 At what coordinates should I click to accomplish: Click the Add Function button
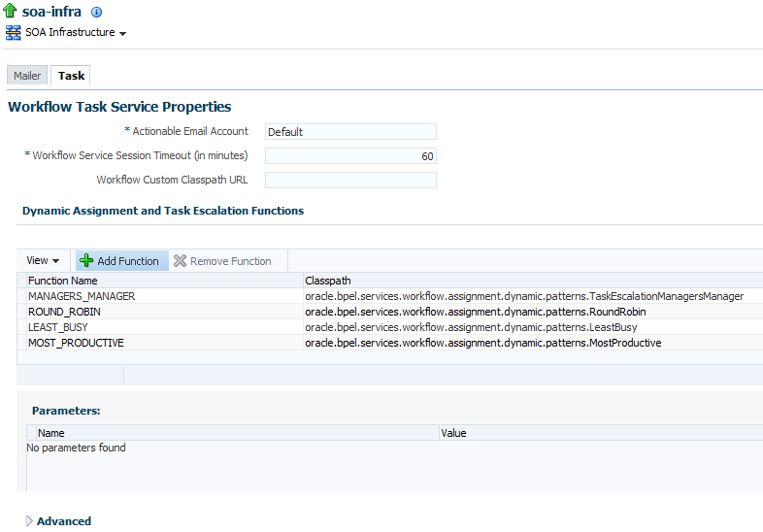(x=121, y=261)
